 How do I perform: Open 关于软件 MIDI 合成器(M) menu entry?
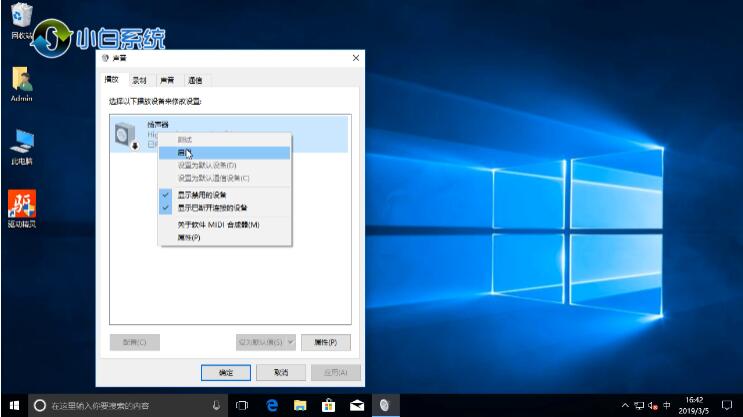[x=225, y=225]
